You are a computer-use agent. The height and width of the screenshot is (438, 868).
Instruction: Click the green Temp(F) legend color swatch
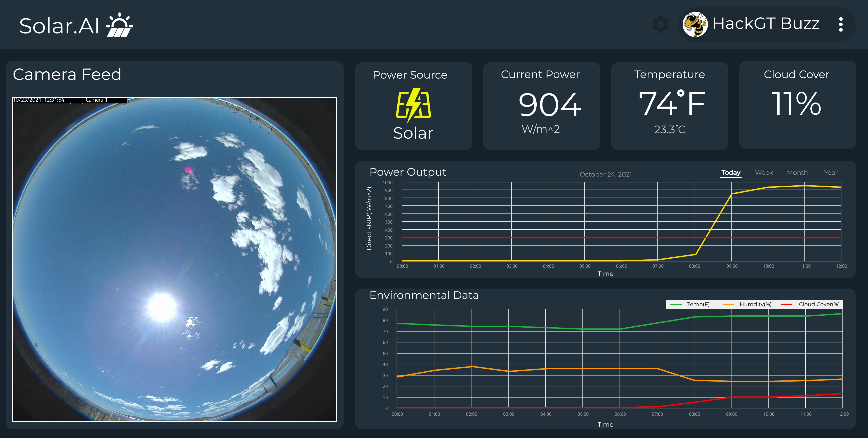point(676,304)
